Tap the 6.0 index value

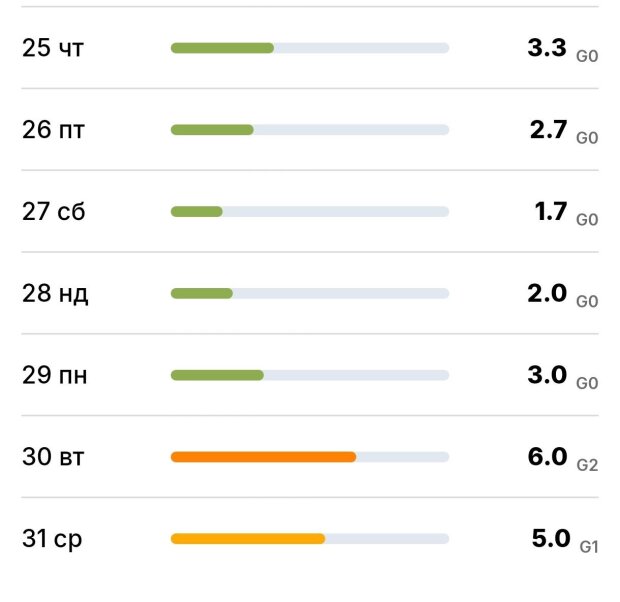547,457
